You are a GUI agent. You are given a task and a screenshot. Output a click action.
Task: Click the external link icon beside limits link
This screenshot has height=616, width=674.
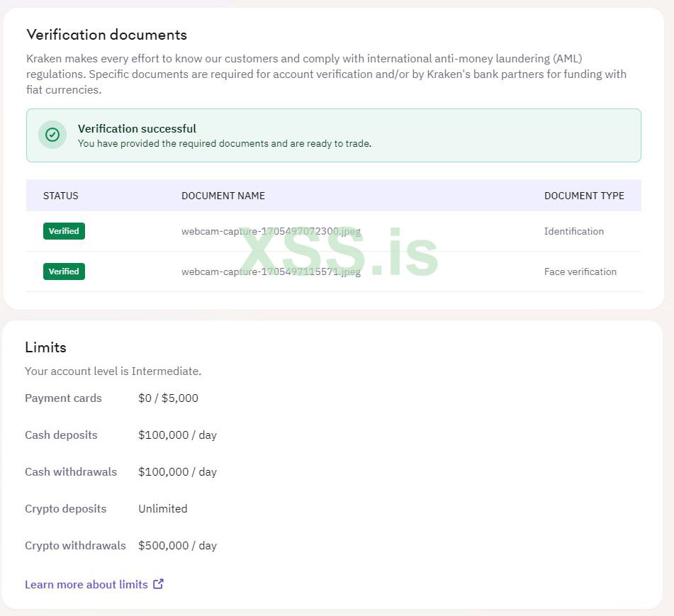[159, 584]
